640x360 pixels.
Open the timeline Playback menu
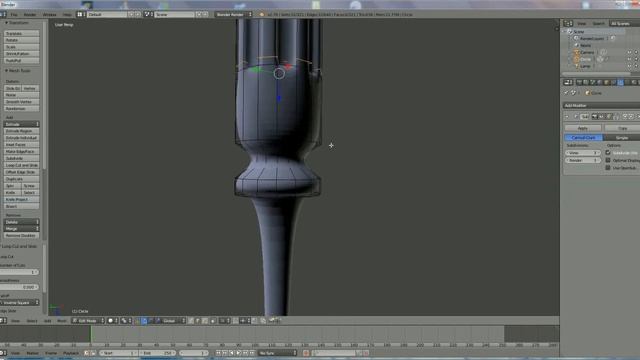coord(71,353)
